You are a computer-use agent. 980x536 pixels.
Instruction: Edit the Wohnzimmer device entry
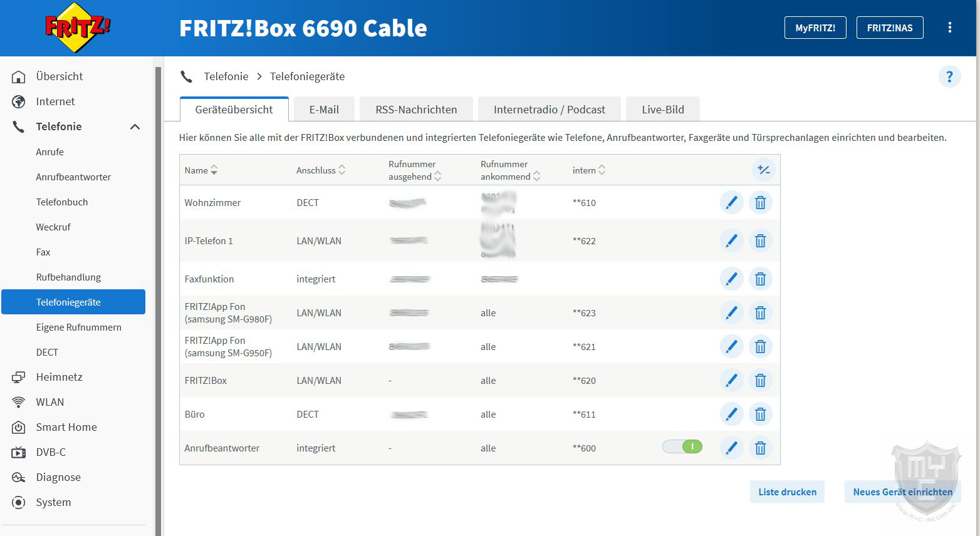[x=731, y=202]
